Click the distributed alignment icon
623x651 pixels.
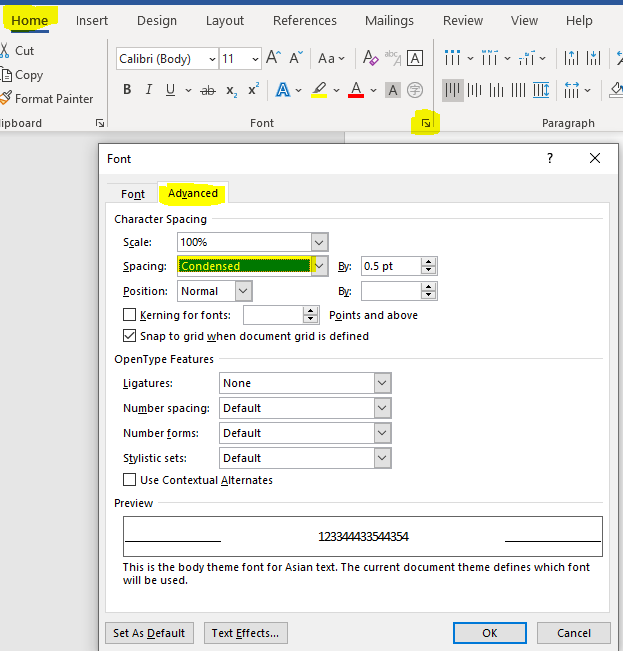541,90
